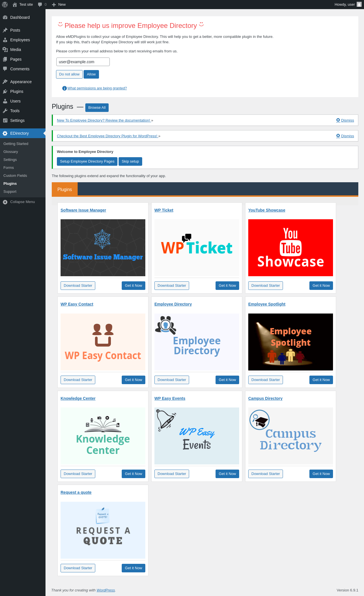Click the Dashboard gauge icon
The image size is (364, 596).
(x=5, y=17)
